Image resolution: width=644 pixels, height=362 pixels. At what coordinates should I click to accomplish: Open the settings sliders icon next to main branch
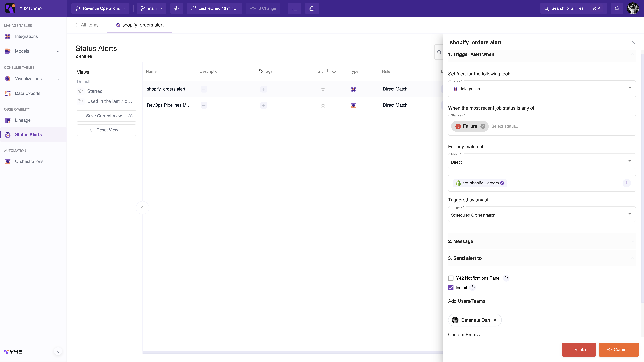click(177, 8)
